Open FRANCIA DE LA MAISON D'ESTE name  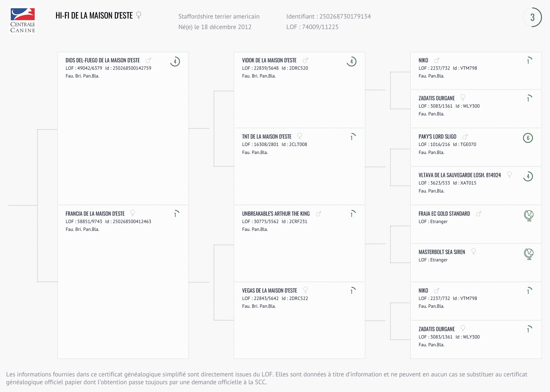[95, 214]
